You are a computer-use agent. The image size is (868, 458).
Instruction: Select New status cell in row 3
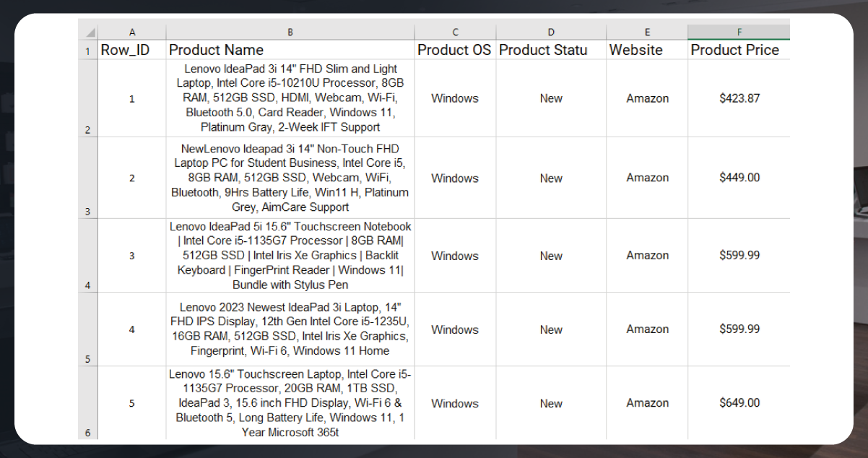[x=551, y=178]
